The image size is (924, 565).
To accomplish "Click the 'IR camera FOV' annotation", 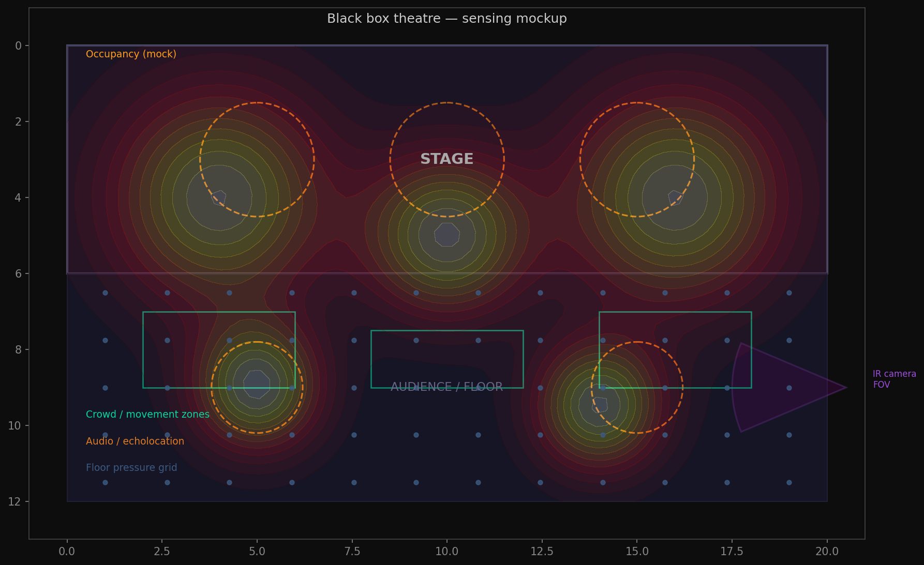I will point(894,379).
